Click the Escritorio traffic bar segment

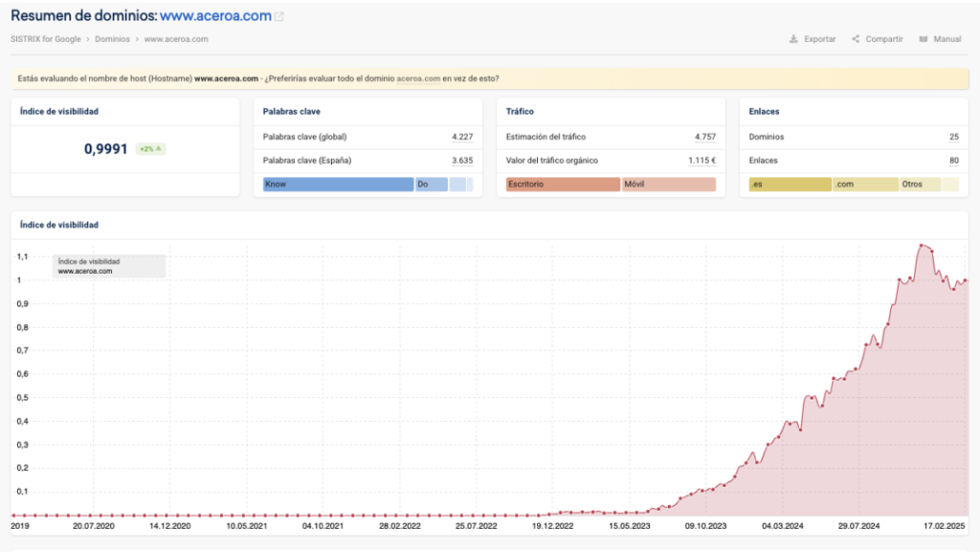[563, 185]
